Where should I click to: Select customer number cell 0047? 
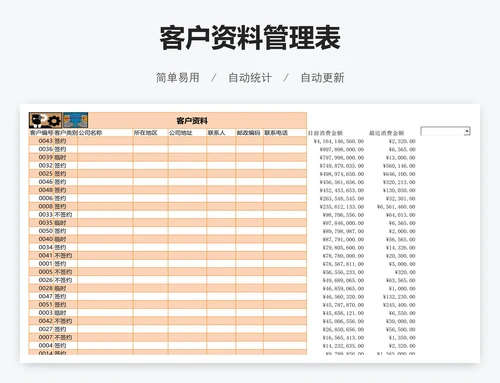46,296
